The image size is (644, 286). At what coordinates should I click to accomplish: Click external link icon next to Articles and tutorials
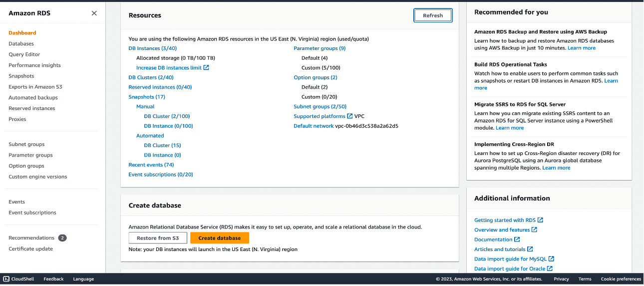530,249
